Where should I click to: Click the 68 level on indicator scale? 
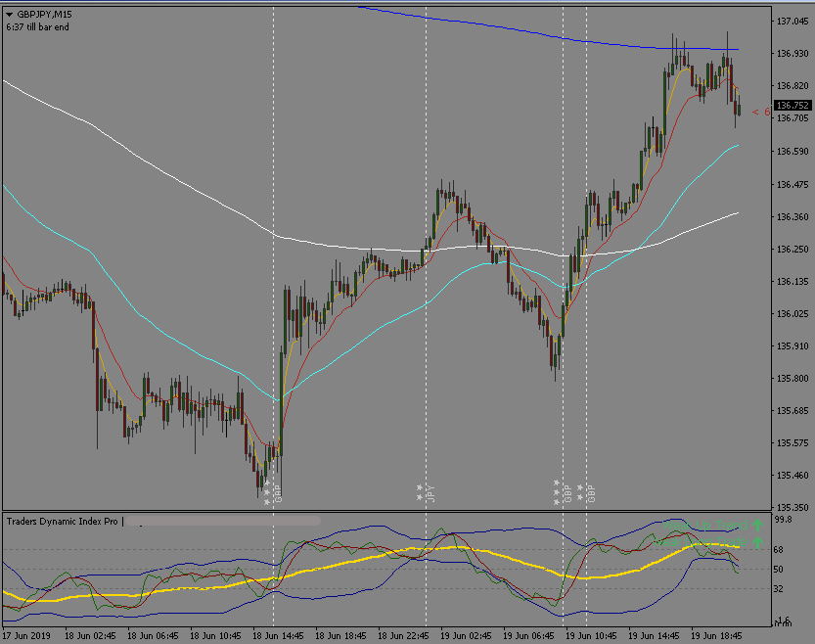(x=778, y=549)
